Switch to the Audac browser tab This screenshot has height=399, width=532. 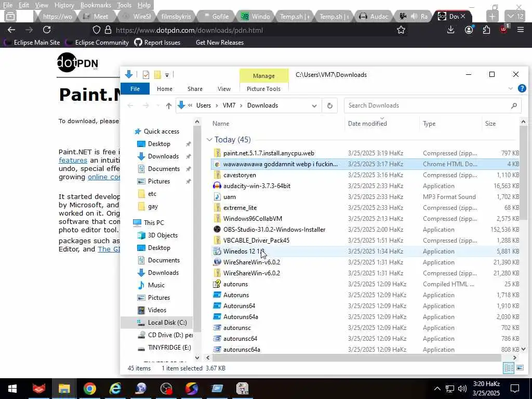click(x=374, y=16)
